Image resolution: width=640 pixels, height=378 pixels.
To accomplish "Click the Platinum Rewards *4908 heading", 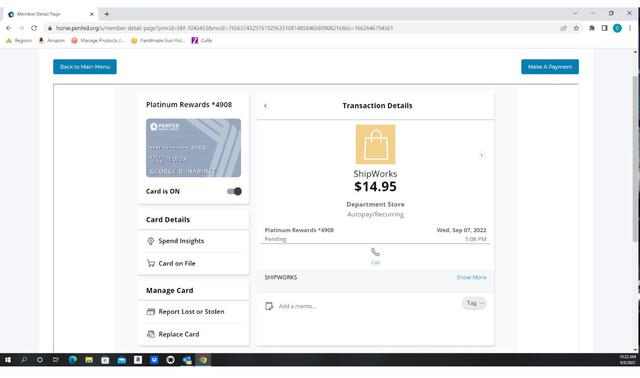I will point(189,105).
